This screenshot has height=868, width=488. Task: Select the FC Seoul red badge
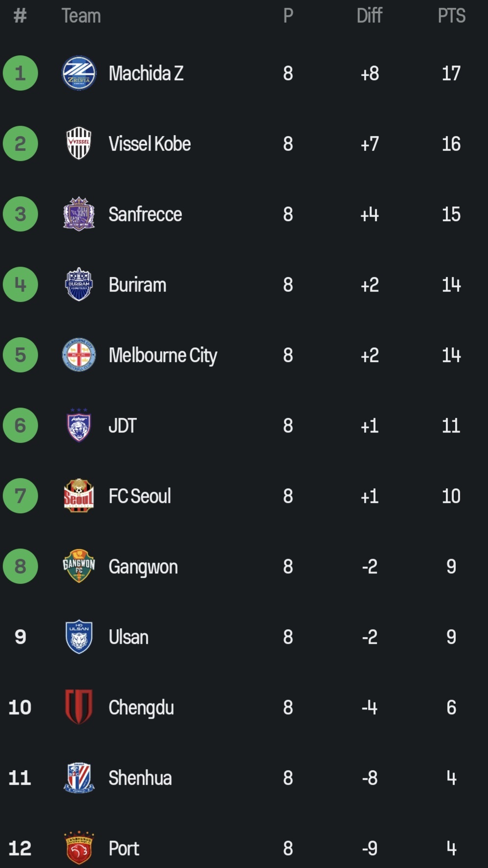pyautogui.click(x=79, y=496)
